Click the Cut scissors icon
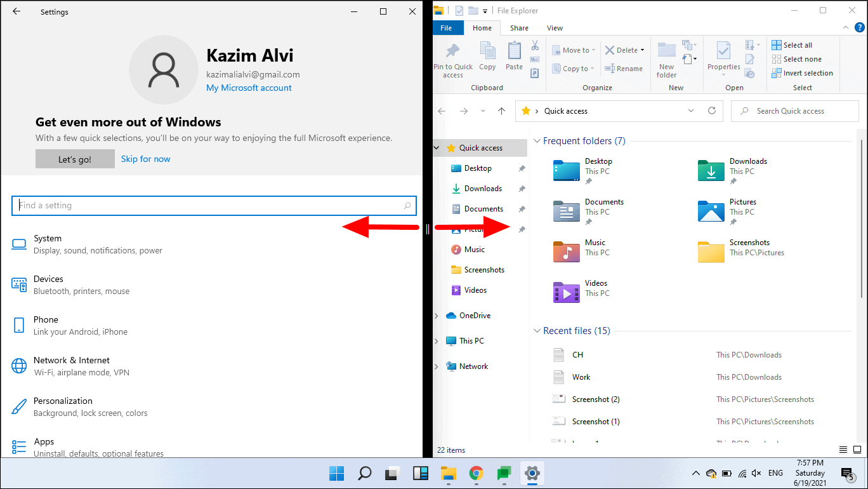The height and width of the screenshot is (489, 868). (x=534, y=46)
